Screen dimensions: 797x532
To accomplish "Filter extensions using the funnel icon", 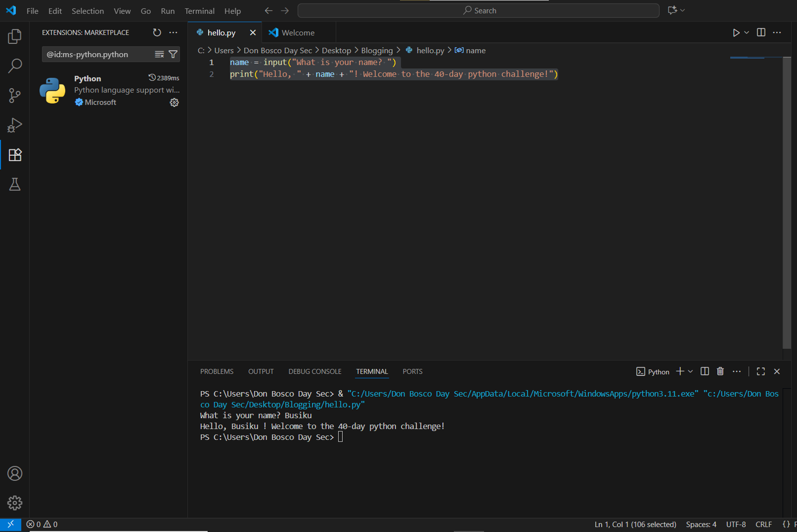I will [x=173, y=54].
